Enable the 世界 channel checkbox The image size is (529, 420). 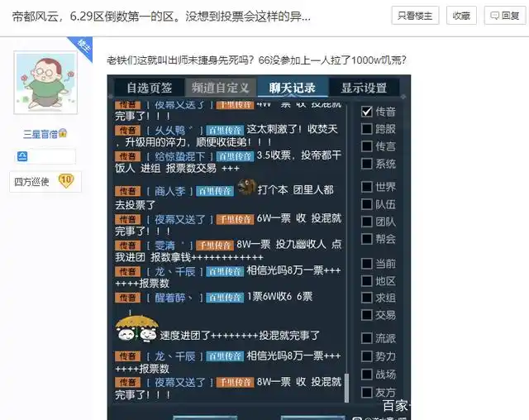pyautogui.click(x=367, y=187)
